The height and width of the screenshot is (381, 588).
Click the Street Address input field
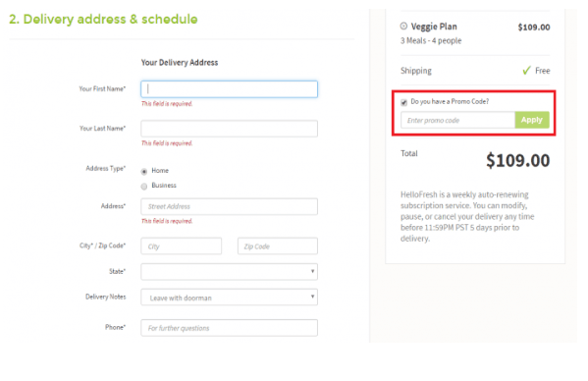pos(229,206)
